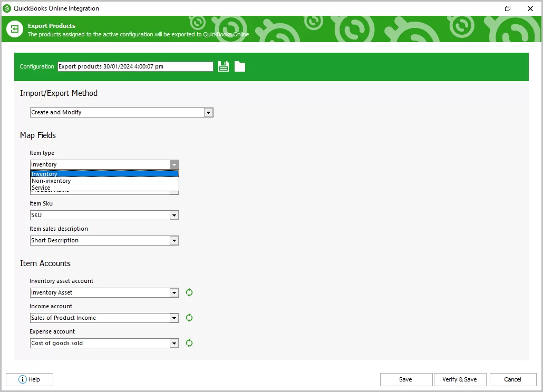543x392 pixels.
Task: Click the Cancel button
Action: 512,379
